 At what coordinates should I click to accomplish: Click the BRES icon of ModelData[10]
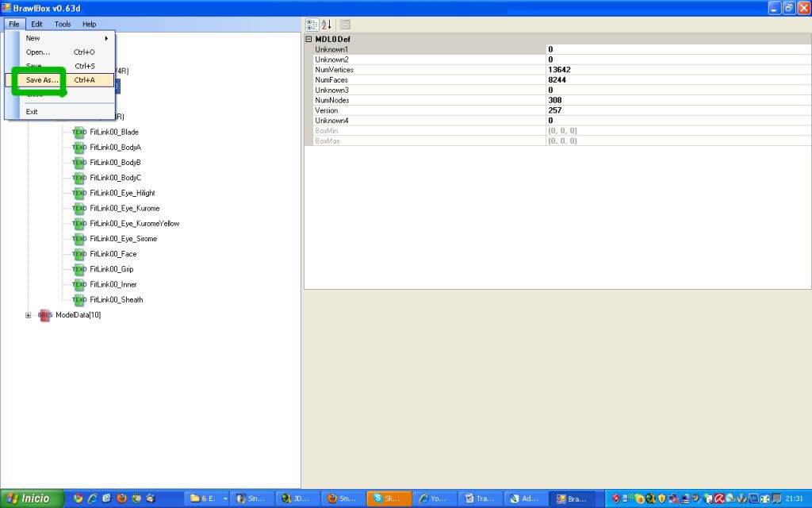click(x=45, y=315)
